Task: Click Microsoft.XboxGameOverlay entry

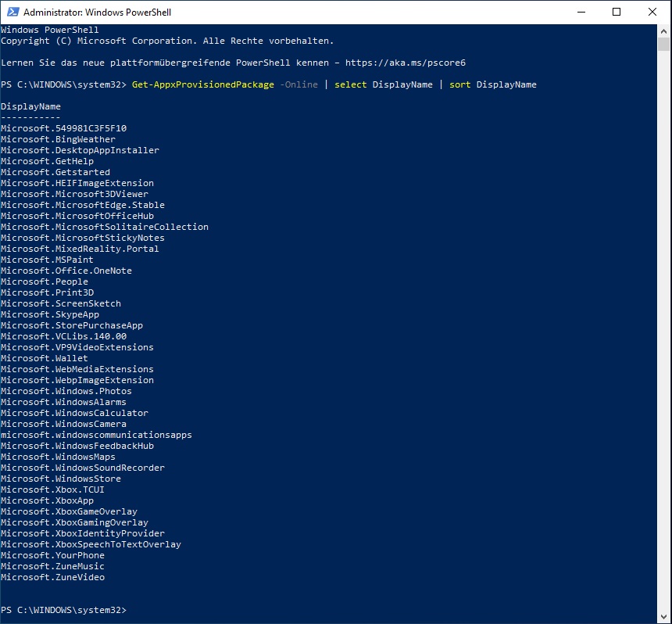Action: [x=69, y=511]
